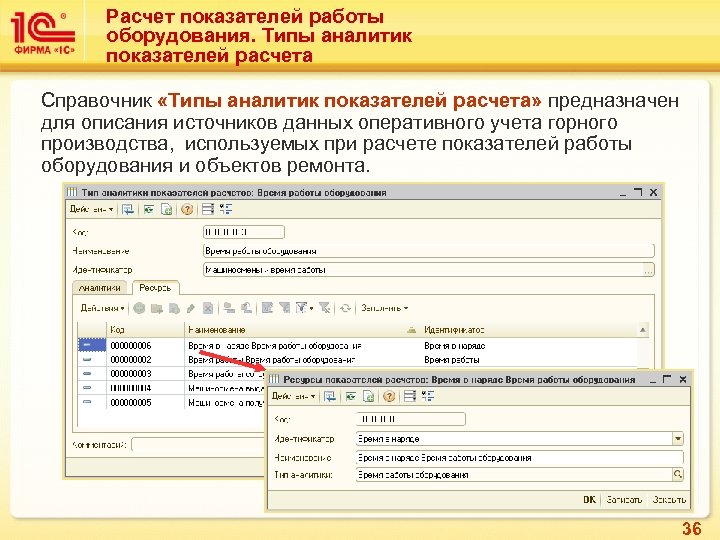Image resolution: width=720 pixels, height=540 pixels.
Task: Expand the Идентификатор dropdown showing Время в наряде
Action: tap(678, 439)
